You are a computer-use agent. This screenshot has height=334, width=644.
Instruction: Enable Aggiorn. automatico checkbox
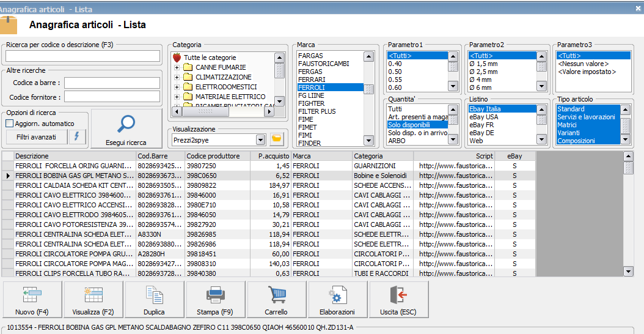pyautogui.click(x=10, y=124)
